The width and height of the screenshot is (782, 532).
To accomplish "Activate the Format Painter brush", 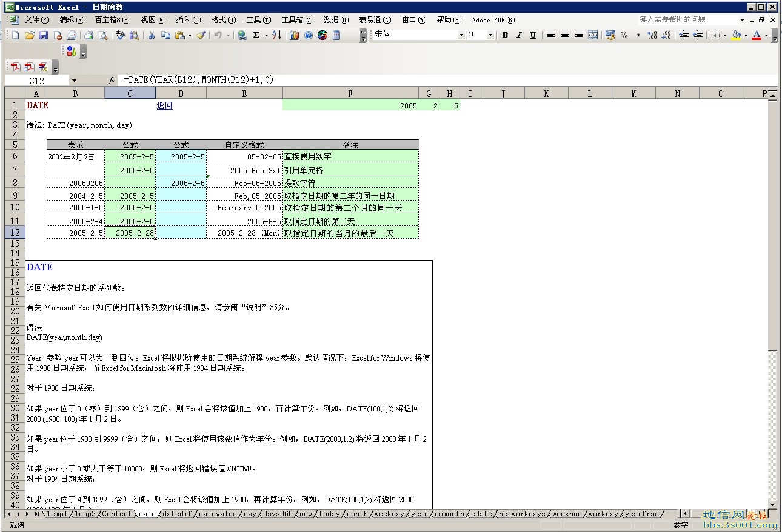I will click(201, 35).
